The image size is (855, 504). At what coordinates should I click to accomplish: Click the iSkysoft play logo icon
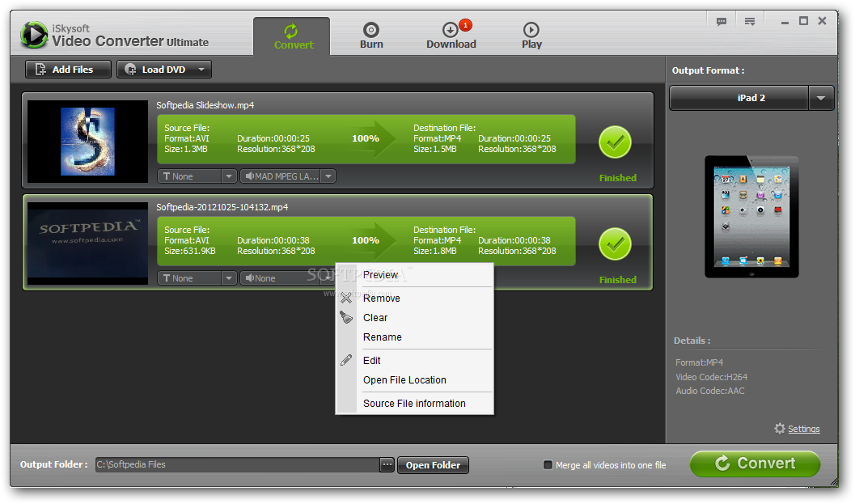pos(34,35)
